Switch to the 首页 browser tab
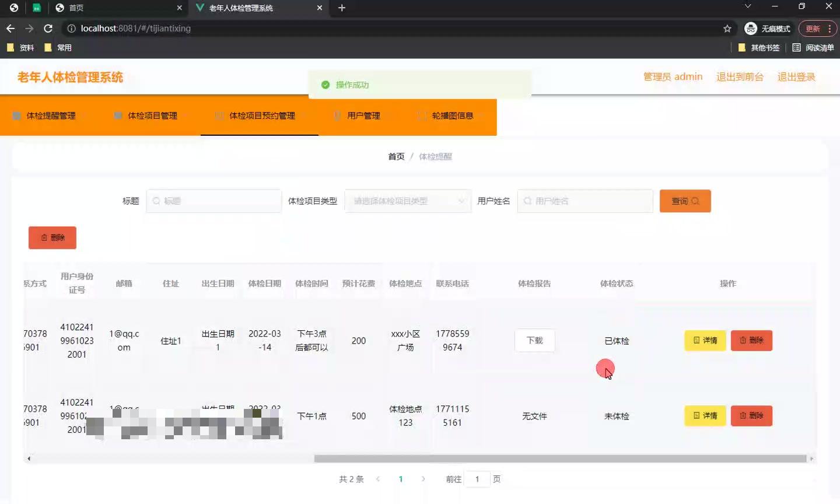The height and width of the screenshot is (504, 840). (x=120, y=8)
